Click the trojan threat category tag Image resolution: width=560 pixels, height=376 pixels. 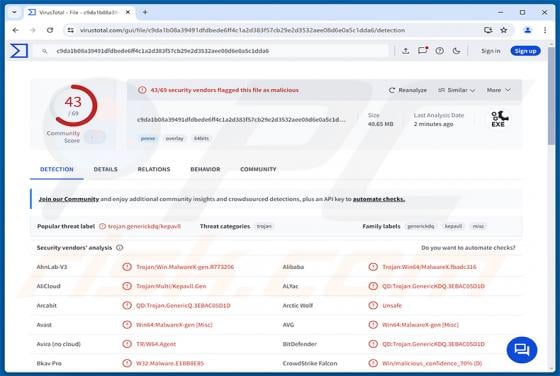264,226
